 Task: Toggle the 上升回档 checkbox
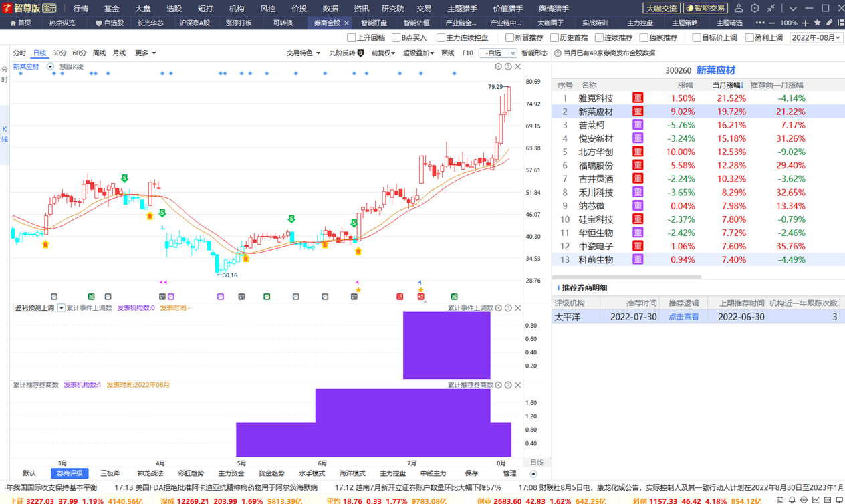(x=352, y=38)
